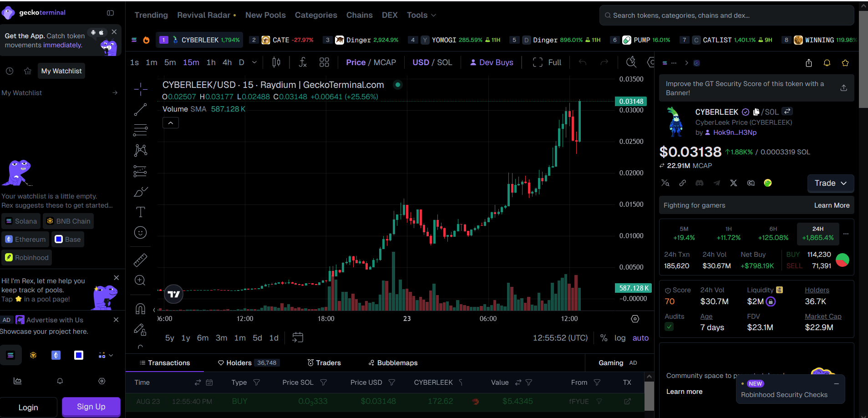The image size is (868, 418).
Task: Copy the CYBERLEEK token address
Action: (756, 112)
